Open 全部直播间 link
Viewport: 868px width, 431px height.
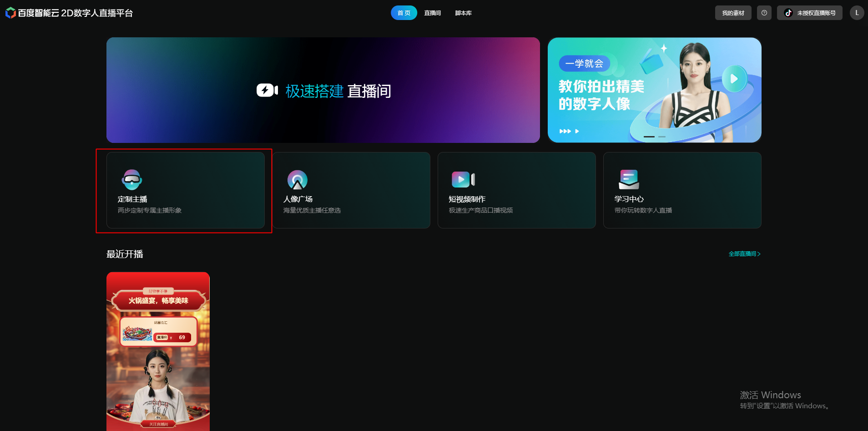pyautogui.click(x=741, y=254)
